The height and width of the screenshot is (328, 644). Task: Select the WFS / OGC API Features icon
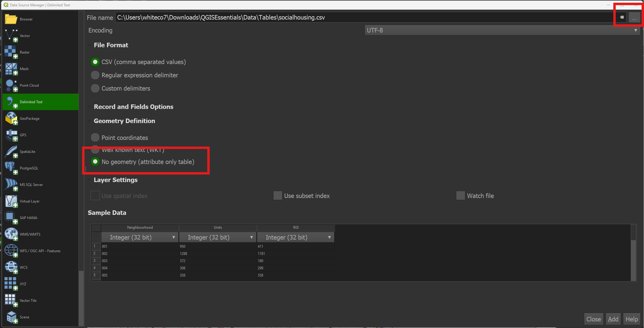click(11, 251)
